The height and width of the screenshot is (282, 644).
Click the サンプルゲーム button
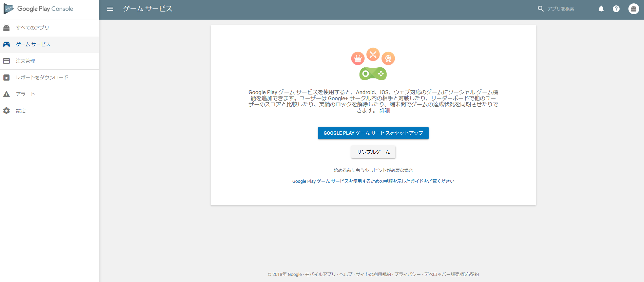coord(373,152)
